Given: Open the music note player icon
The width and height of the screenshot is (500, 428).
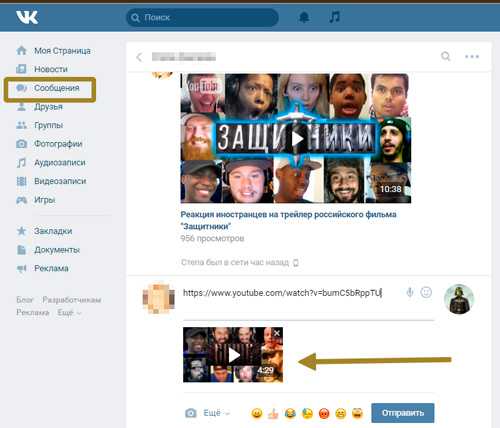Looking at the screenshot, I should [x=334, y=17].
